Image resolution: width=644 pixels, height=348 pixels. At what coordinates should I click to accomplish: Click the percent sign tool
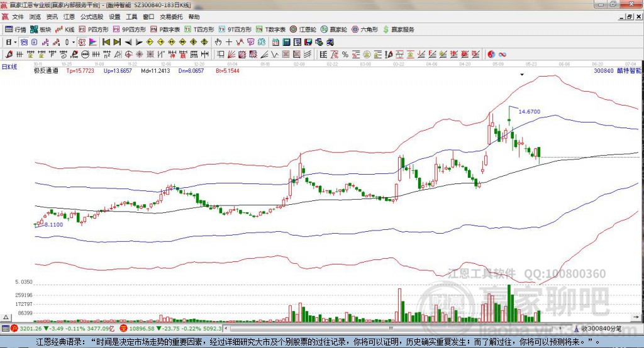pos(345,54)
